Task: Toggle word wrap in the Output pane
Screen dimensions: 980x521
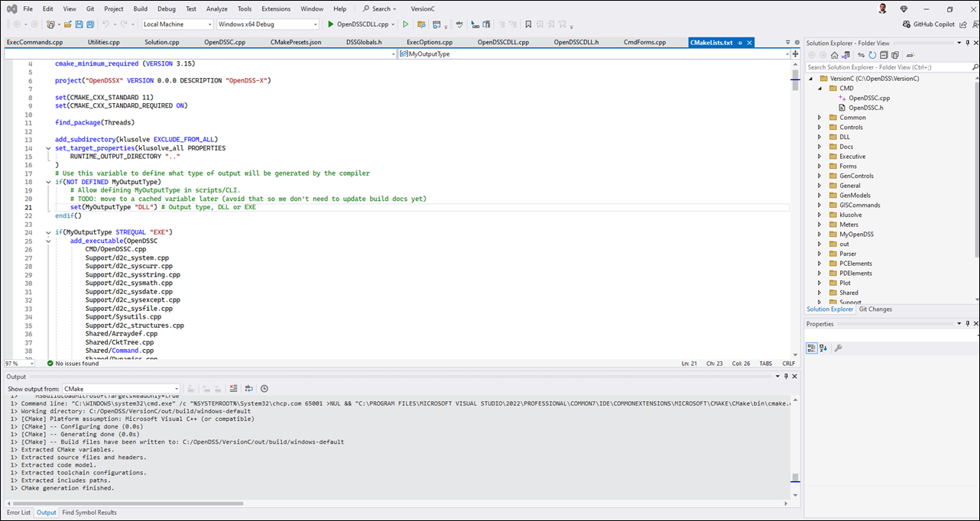Action: [248, 388]
